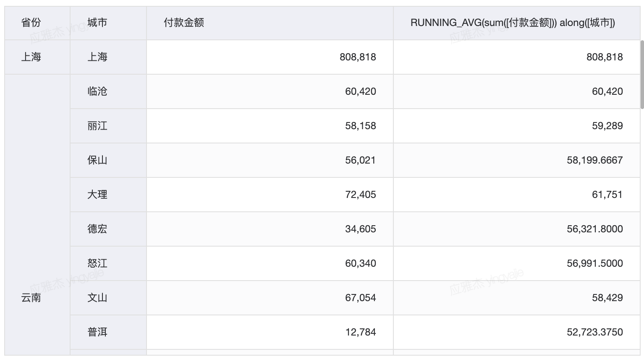Click payment amount 34,605
644x359 pixels.
click(x=270, y=229)
